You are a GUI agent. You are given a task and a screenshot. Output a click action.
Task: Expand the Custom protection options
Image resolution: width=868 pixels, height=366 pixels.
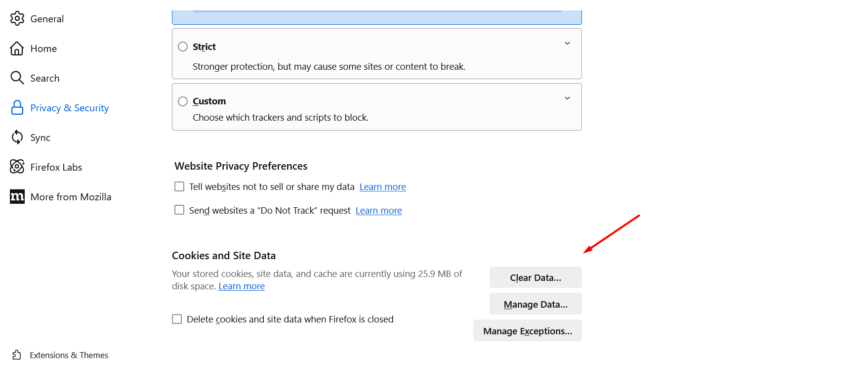pyautogui.click(x=567, y=98)
